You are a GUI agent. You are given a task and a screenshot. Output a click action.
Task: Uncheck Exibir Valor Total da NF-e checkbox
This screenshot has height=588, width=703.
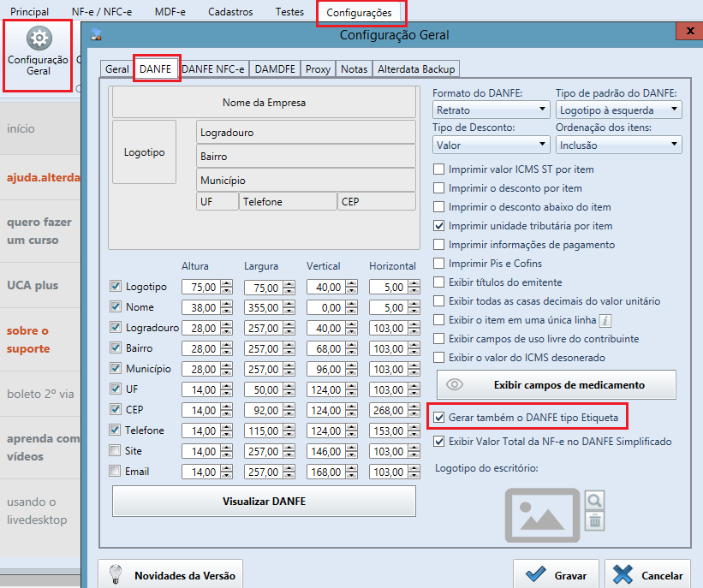pos(439,441)
